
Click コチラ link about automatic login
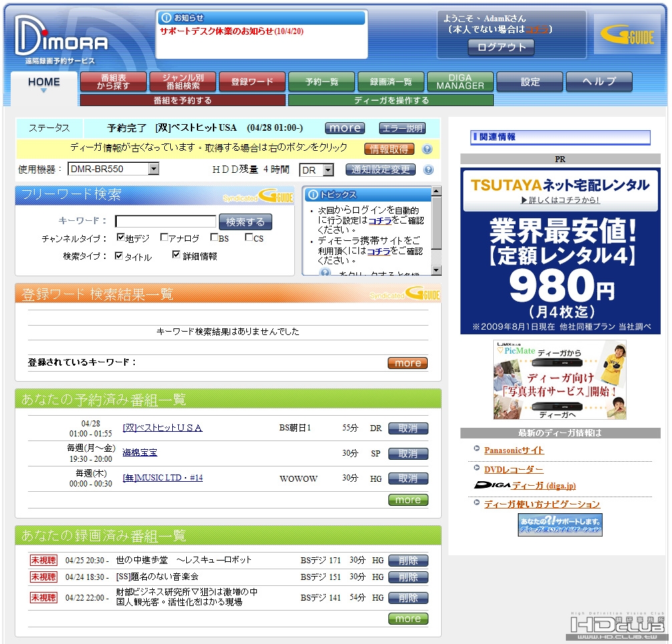(380, 220)
